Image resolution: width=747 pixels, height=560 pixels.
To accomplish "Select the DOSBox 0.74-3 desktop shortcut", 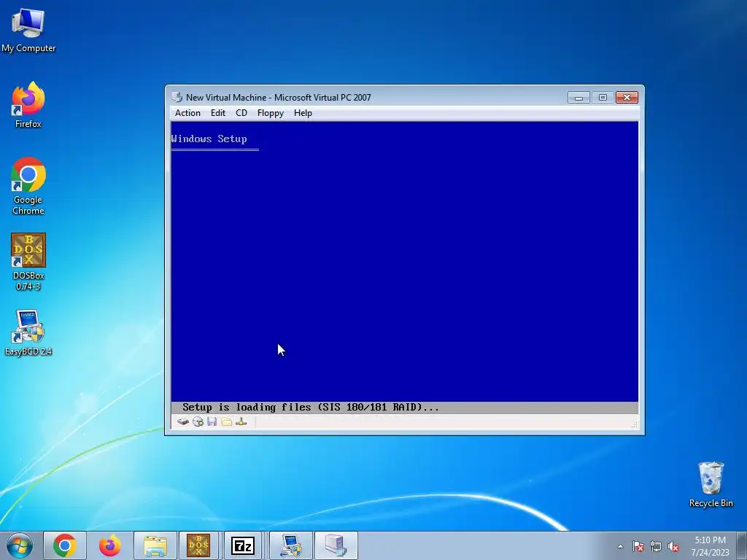I will tap(28, 262).
